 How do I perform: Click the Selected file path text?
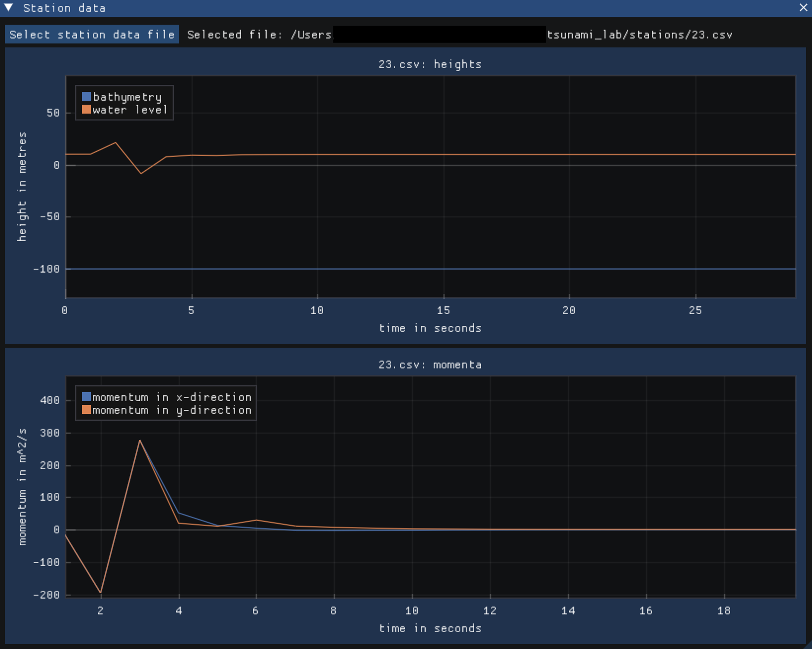(x=460, y=35)
